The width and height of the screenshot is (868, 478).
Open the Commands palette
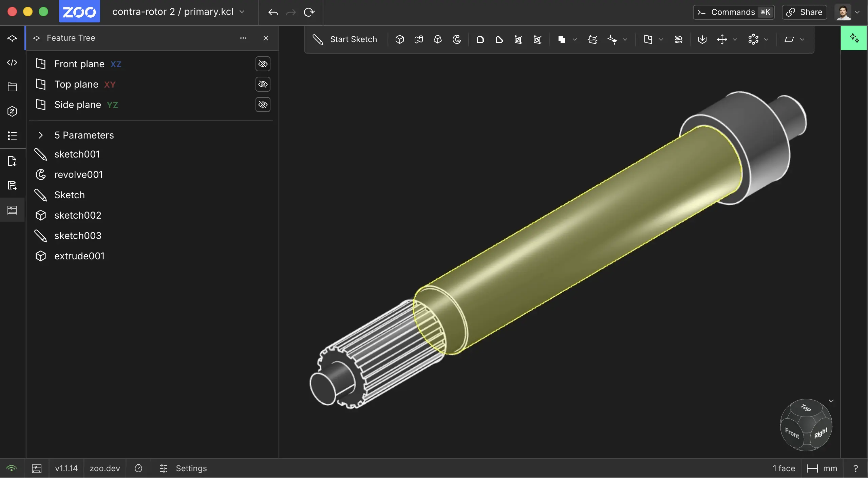point(733,12)
